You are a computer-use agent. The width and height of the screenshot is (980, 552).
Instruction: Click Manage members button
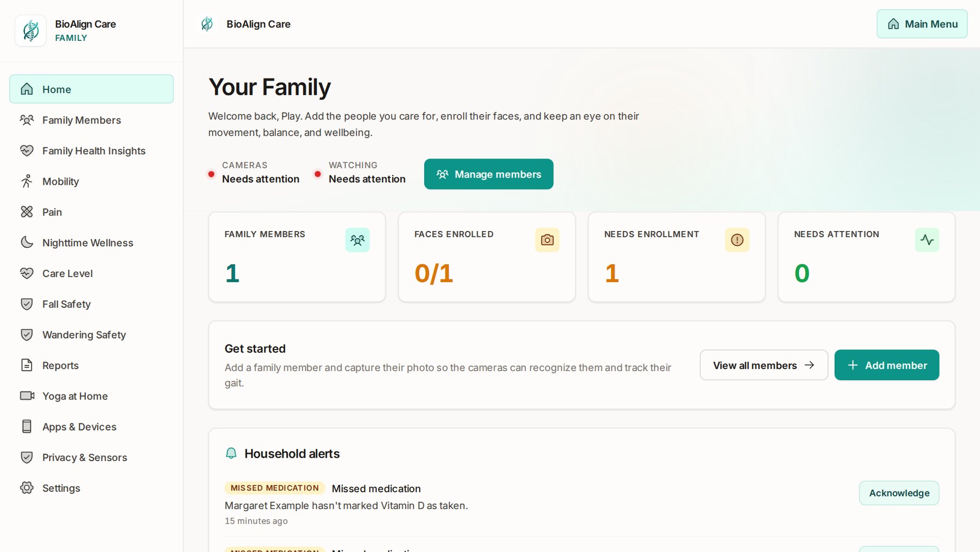coord(488,174)
